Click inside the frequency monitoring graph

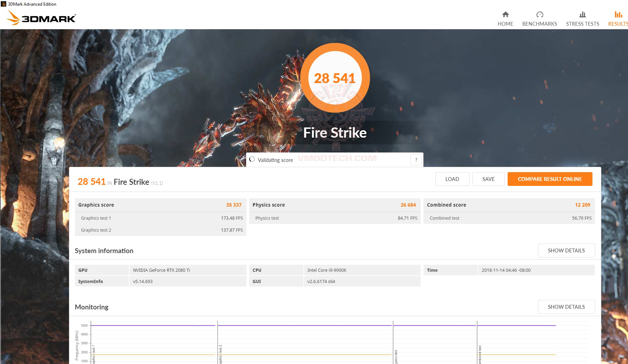pos(317,341)
